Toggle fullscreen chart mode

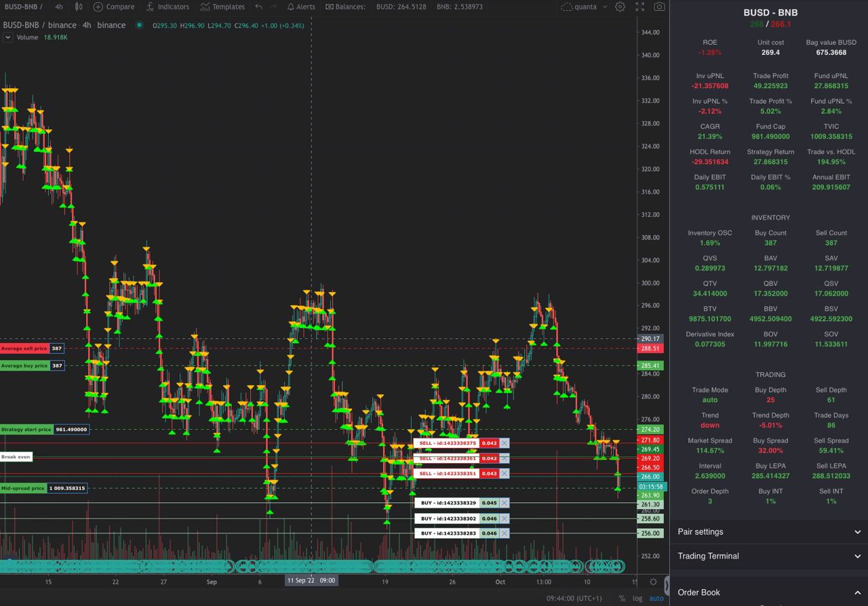point(639,7)
